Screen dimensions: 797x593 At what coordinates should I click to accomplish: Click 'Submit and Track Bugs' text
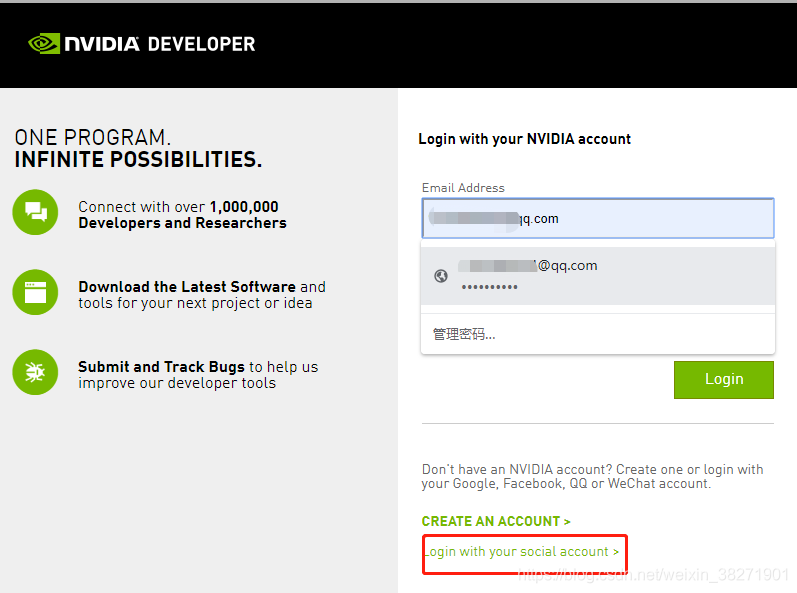point(162,366)
